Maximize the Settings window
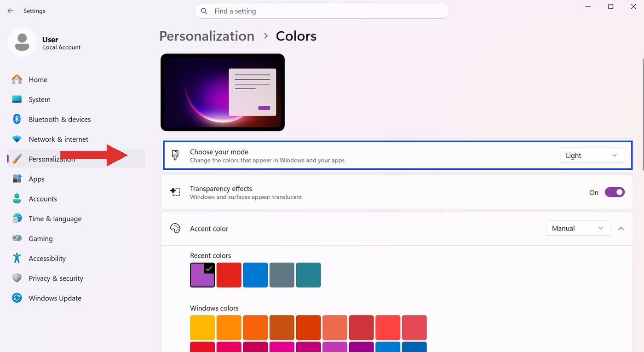The height and width of the screenshot is (352, 644). [x=610, y=6]
